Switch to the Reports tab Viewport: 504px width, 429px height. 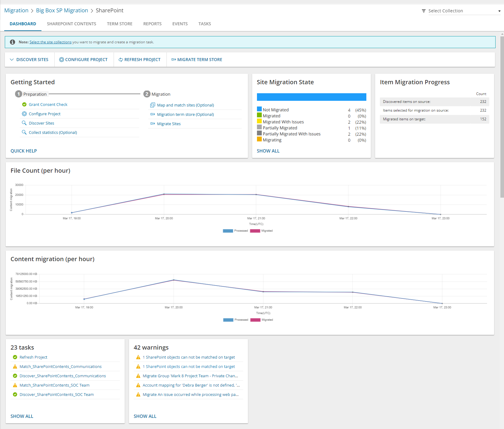point(152,24)
